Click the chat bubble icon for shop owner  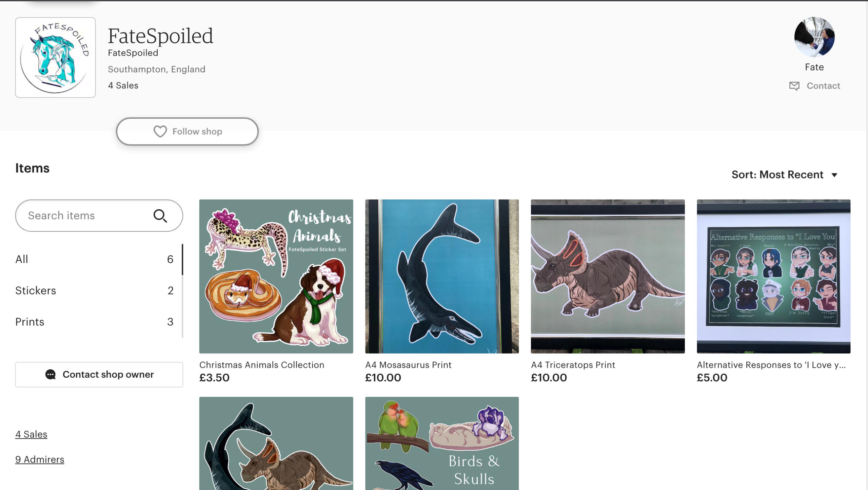pyautogui.click(x=51, y=374)
